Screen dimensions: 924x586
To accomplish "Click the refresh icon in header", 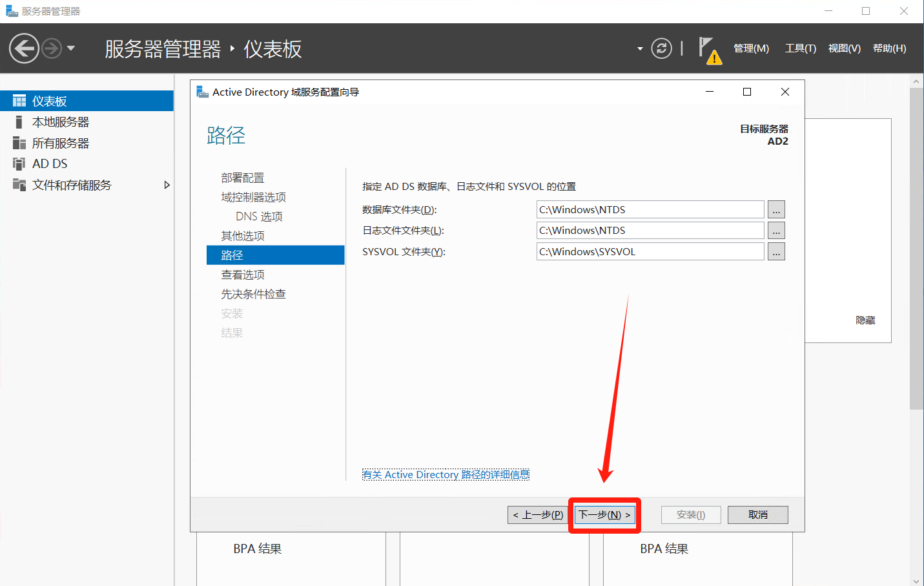I will click(661, 48).
